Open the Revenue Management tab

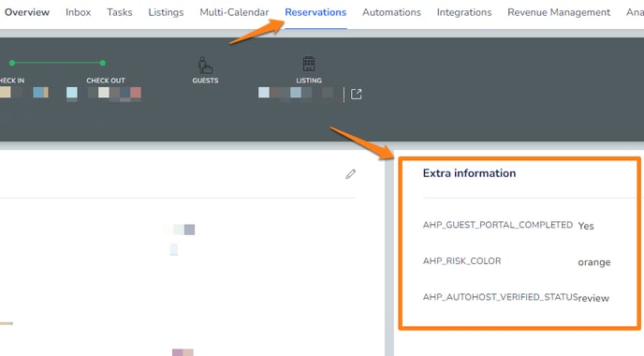pos(559,12)
